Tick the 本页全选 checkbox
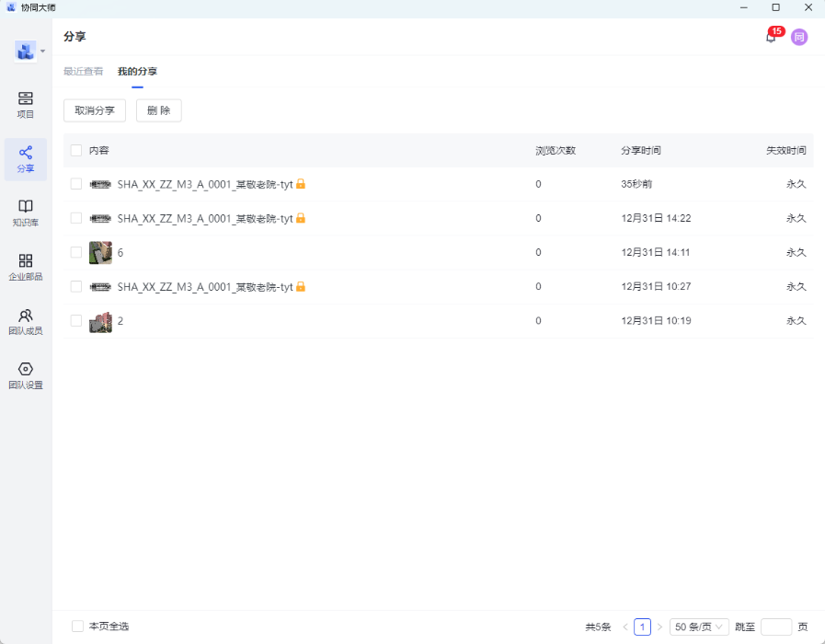 78,627
